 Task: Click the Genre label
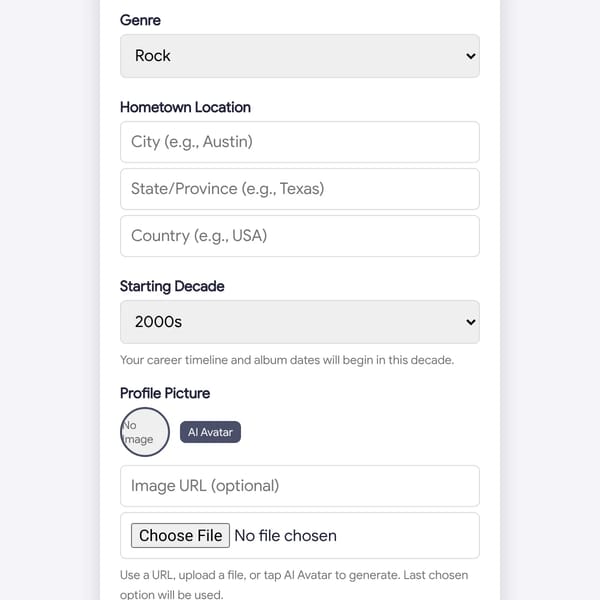pyautogui.click(x=140, y=20)
